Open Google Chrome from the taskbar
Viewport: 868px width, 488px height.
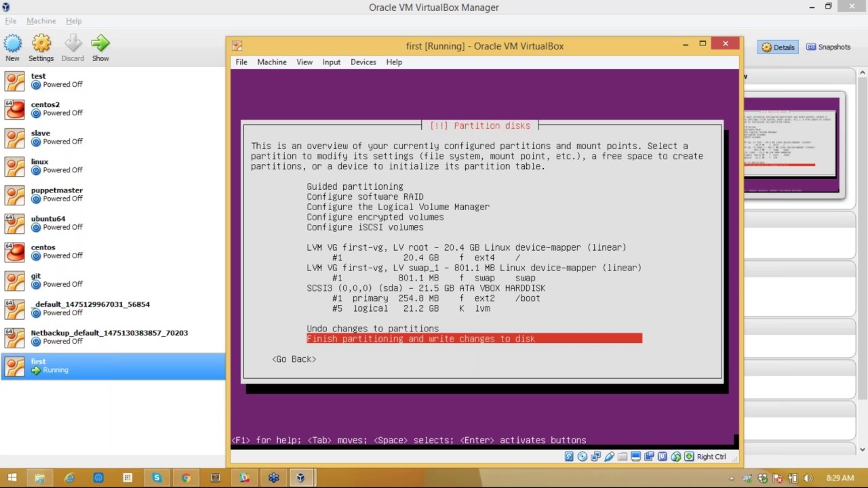click(x=186, y=478)
